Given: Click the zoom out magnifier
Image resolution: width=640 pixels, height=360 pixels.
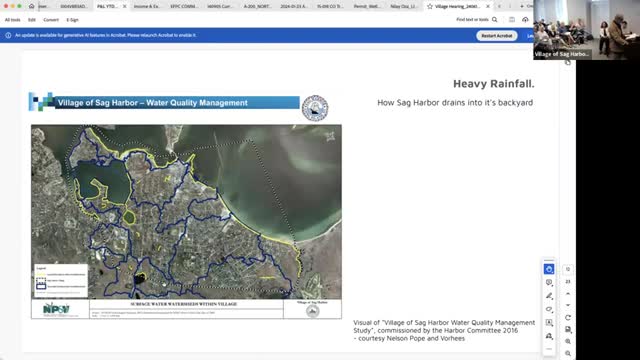Looking at the screenshot, I should (x=568, y=353).
